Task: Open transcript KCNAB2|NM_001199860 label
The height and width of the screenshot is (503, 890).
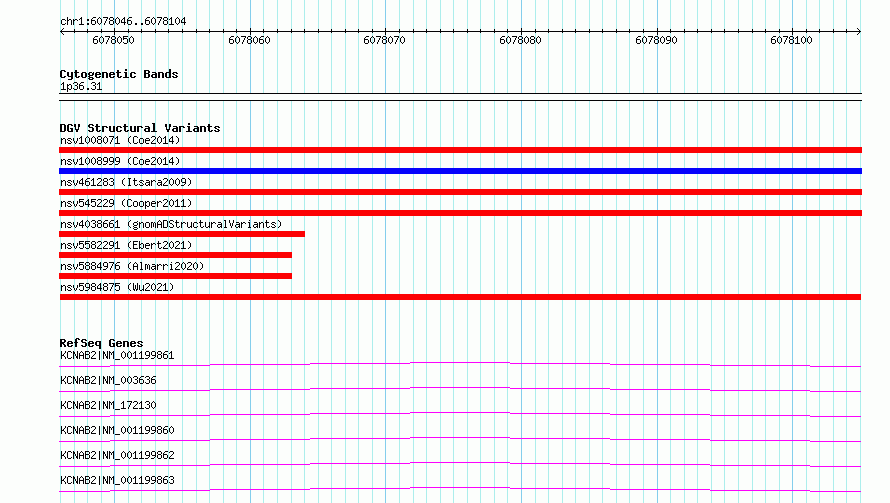Action: [117, 430]
